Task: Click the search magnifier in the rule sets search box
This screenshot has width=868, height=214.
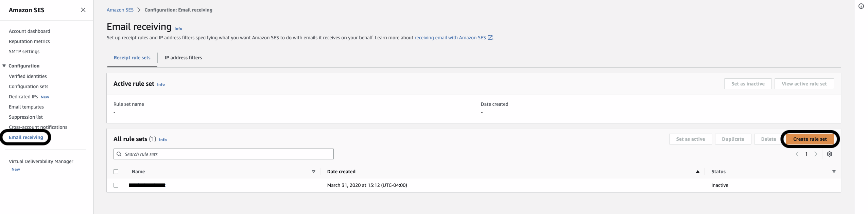Action: pyautogui.click(x=119, y=154)
